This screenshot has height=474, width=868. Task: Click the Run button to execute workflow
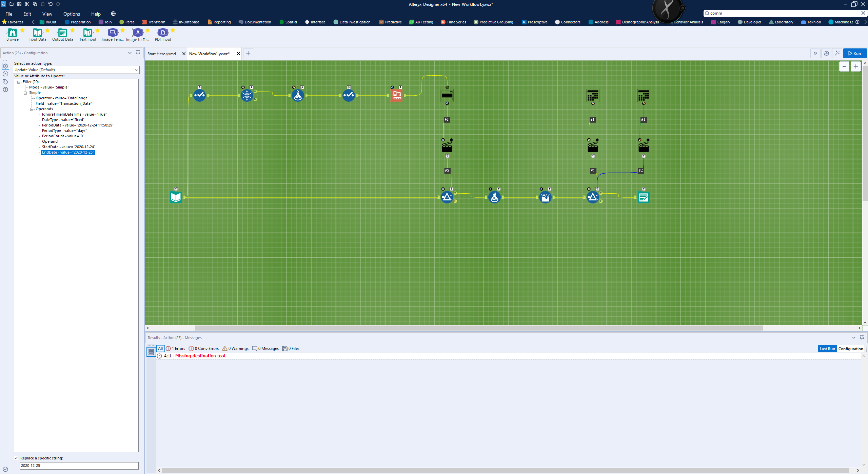click(x=854, y=53)
